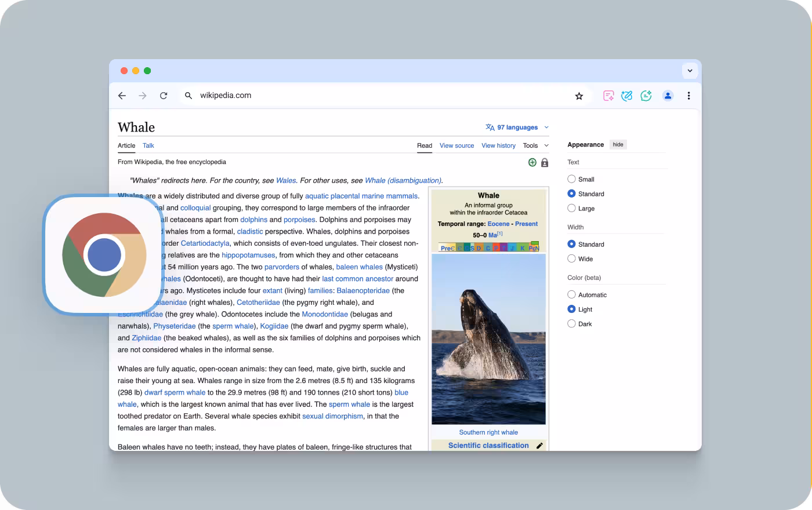Follow the Monodontidae link
The width and height of the screenshot is (812, 510).
325,314
